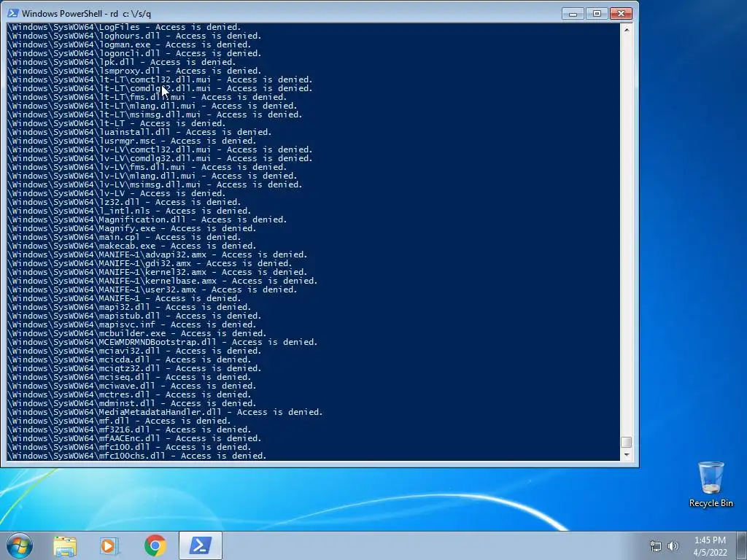Open the Windows Start menu orb

pos(19,545)
